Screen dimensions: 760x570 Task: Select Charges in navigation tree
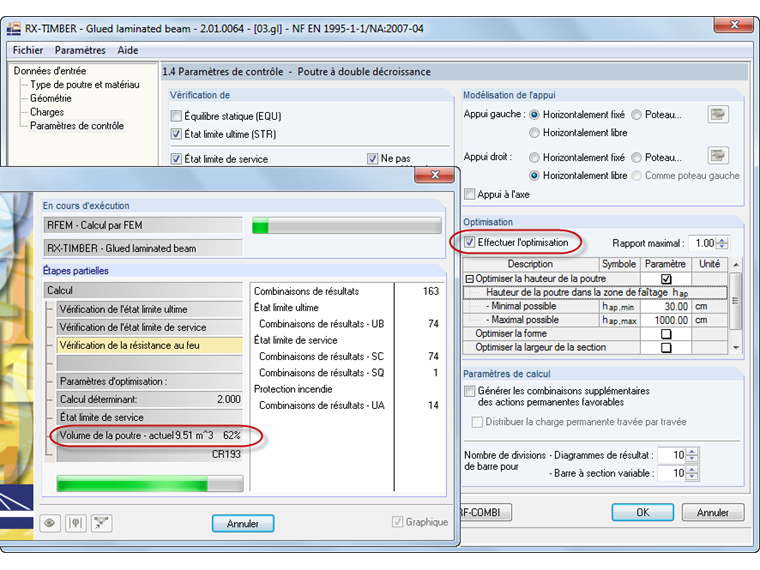point(47,112)
